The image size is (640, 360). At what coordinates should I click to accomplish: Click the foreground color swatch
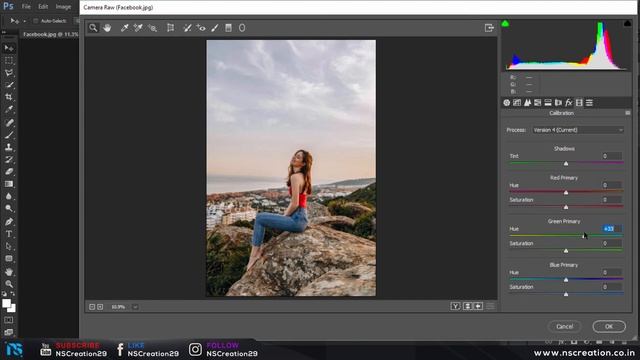[x=7, y=304]
